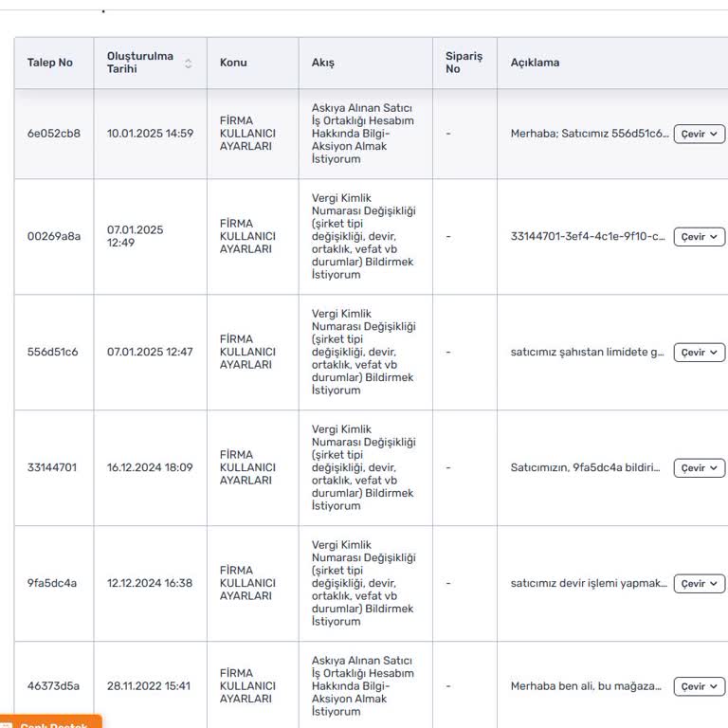Select the Konu column header
This screenshot has height=728, width=728.
click(x=233, y=64)
